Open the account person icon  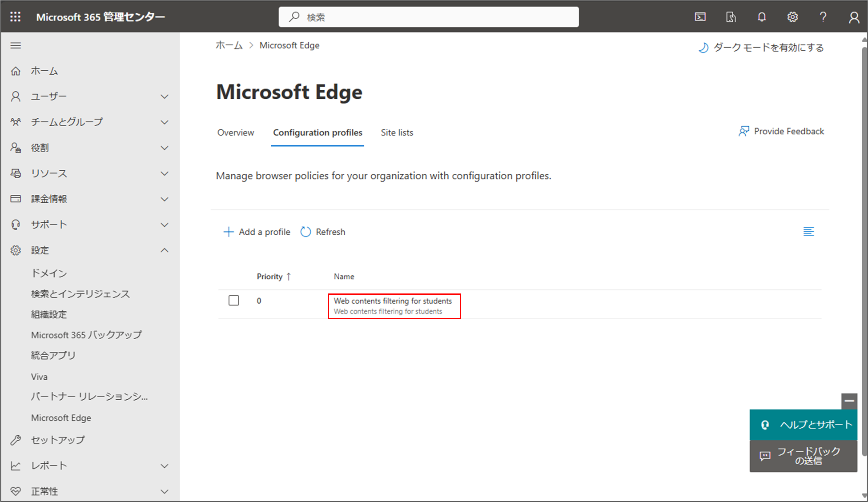(x=854, y=16)
